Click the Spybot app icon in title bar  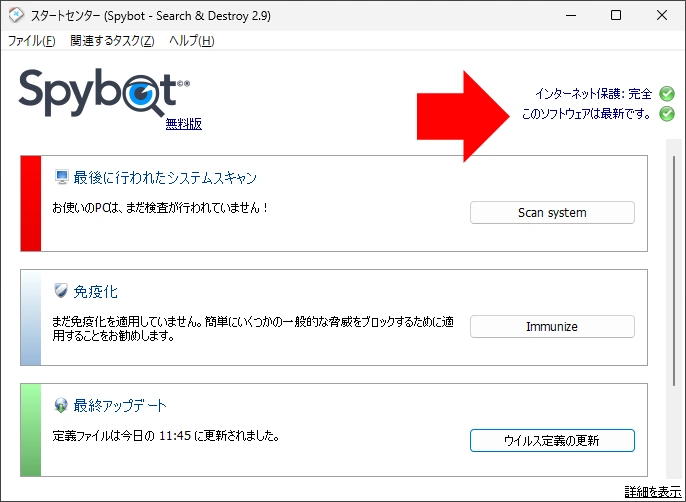(16, 15)
